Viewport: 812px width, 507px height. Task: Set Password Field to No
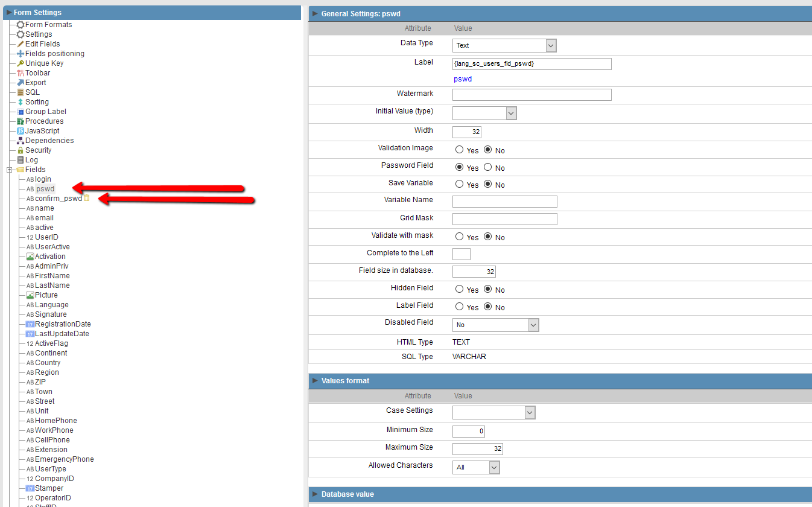point(487,167)
